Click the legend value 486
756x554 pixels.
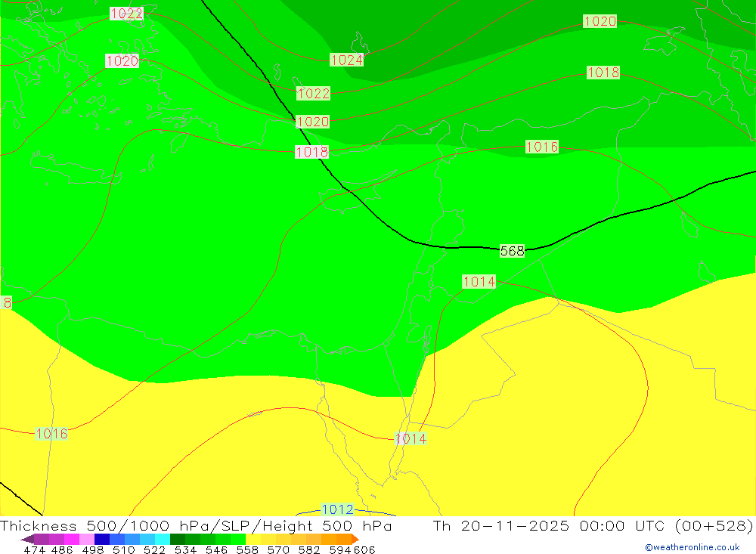click(62, 549)
